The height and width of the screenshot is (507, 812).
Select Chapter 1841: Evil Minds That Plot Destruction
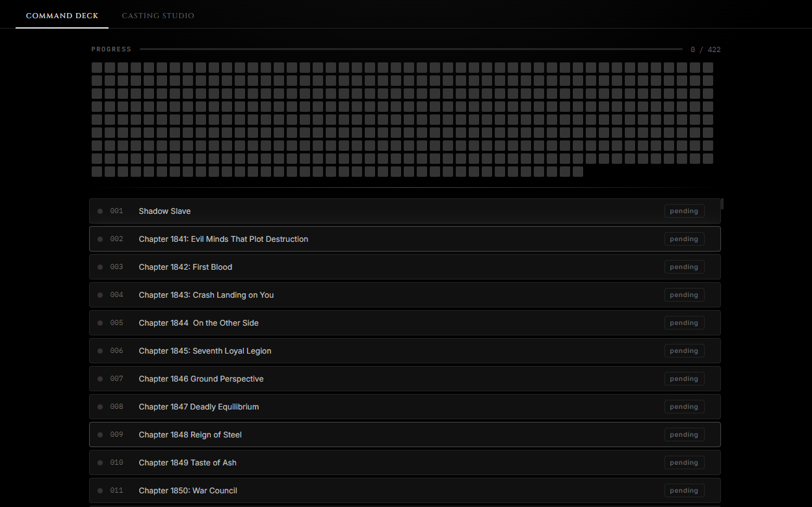coord(405,239)
